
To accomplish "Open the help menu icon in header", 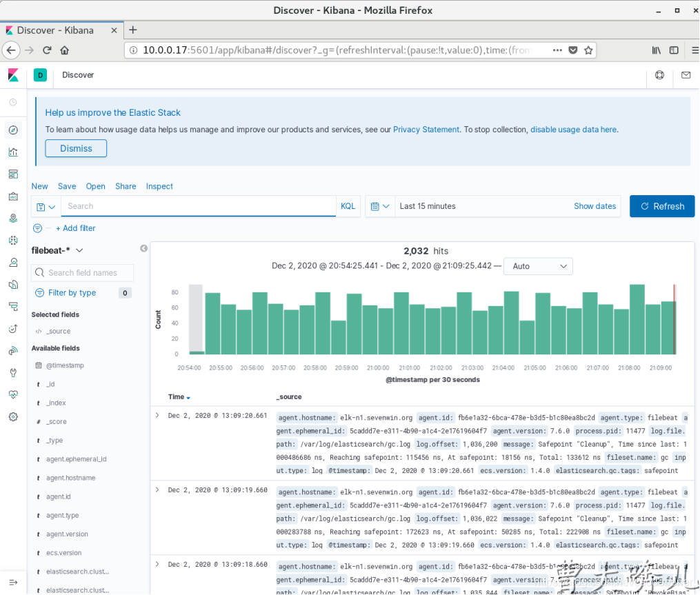I will (659, 75).
